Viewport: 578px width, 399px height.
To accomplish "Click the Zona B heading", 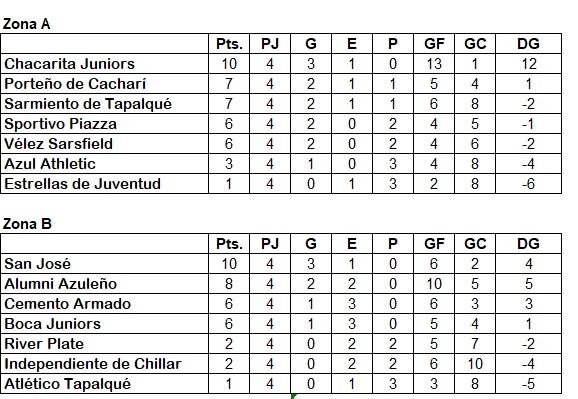I will (27, 224).
